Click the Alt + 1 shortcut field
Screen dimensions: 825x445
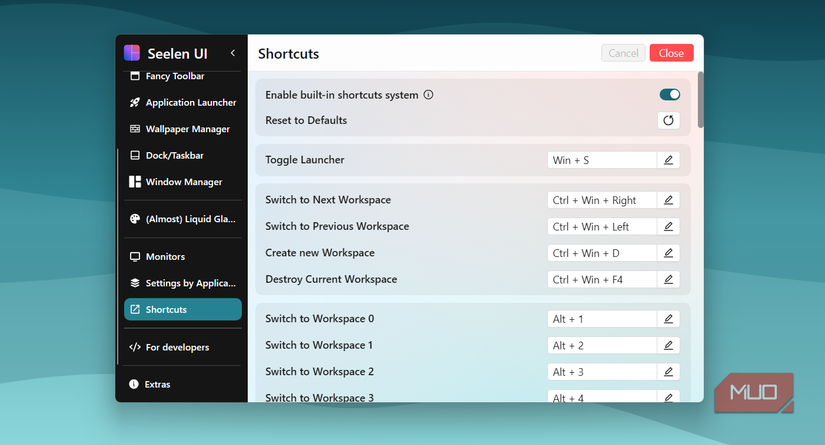point(602,319)
